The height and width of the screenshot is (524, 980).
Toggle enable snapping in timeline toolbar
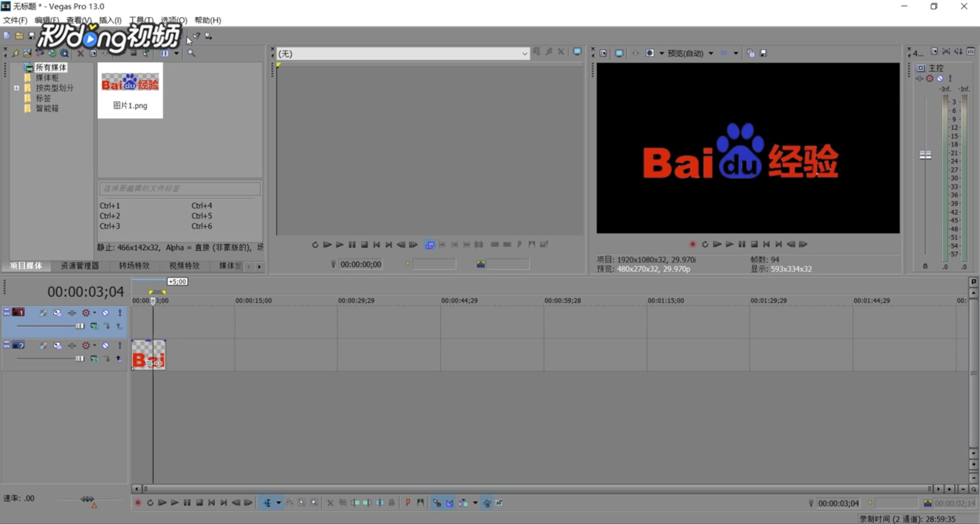pos(437,503)
